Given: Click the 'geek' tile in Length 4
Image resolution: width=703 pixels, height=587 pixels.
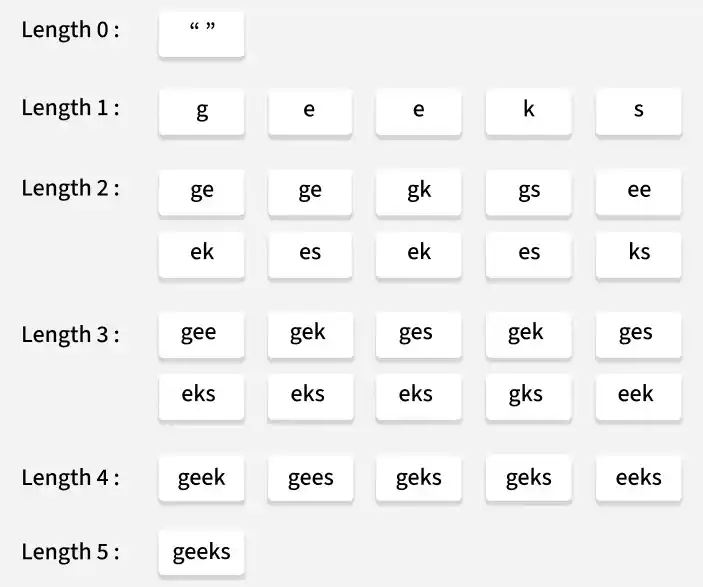Looking at the screenshot, I should [201, 477].
